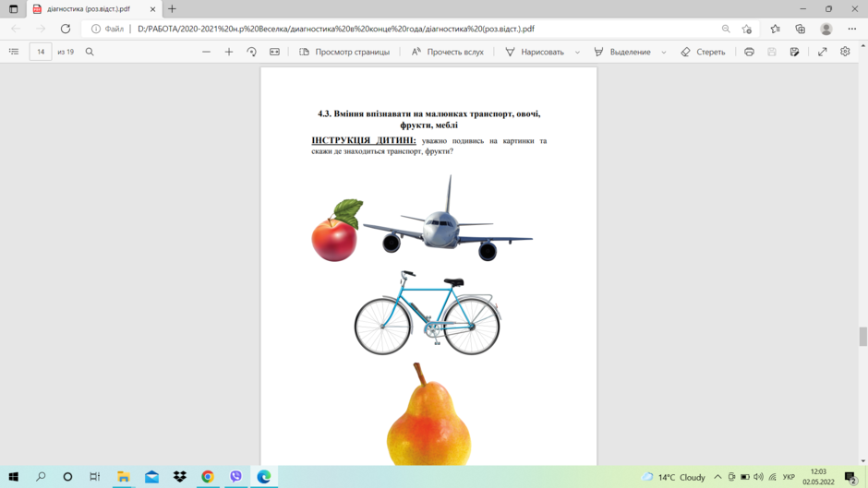Close the діагностика PDF tab
868x488 pixels.
(152, 9)
